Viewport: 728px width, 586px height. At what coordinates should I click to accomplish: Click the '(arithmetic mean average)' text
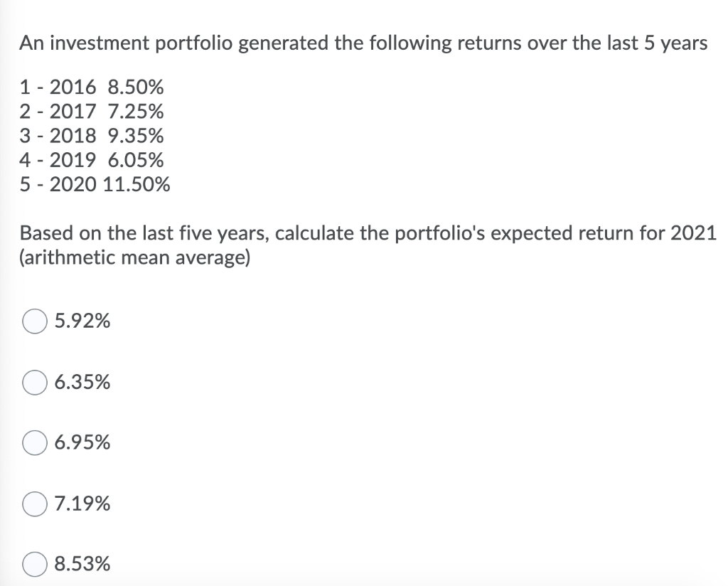click(x=134, y=258)
